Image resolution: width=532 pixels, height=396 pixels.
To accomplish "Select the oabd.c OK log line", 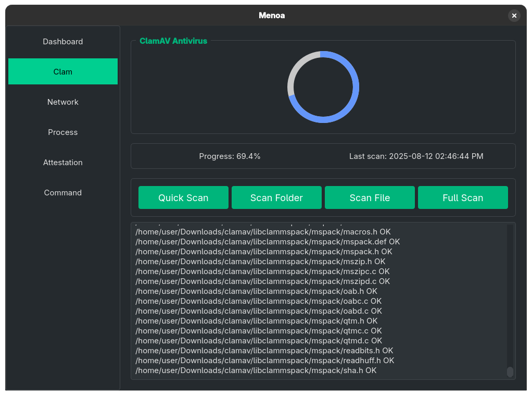I will [x=259, y=311].
